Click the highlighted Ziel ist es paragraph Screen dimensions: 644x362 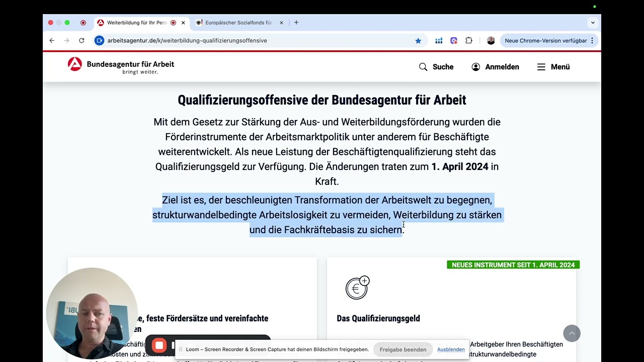point(327,215)
